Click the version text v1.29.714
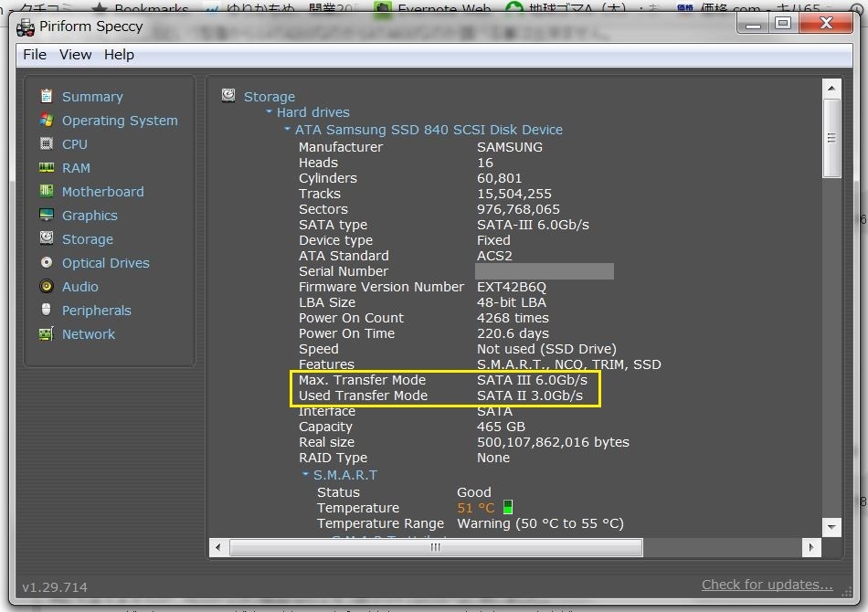 click(55, 587)
